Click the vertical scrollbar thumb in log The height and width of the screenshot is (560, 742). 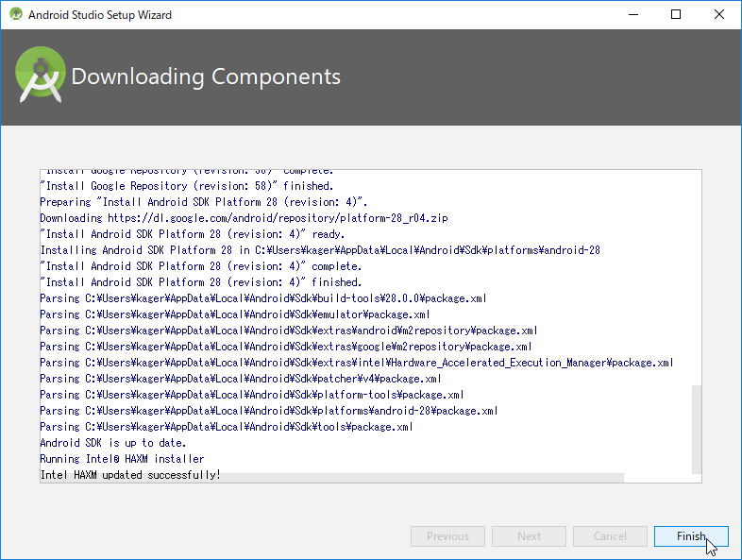point(697,430)
